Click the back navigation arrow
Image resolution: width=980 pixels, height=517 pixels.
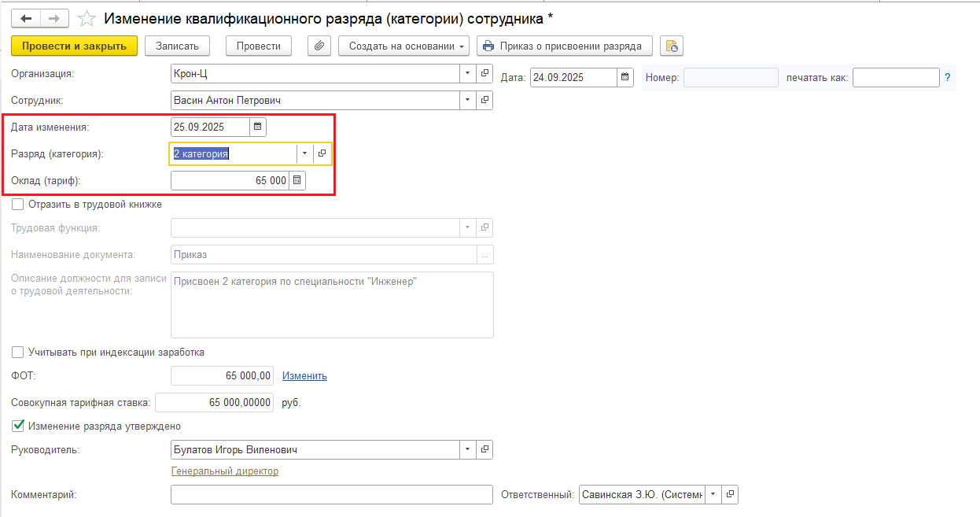(24, 18)
